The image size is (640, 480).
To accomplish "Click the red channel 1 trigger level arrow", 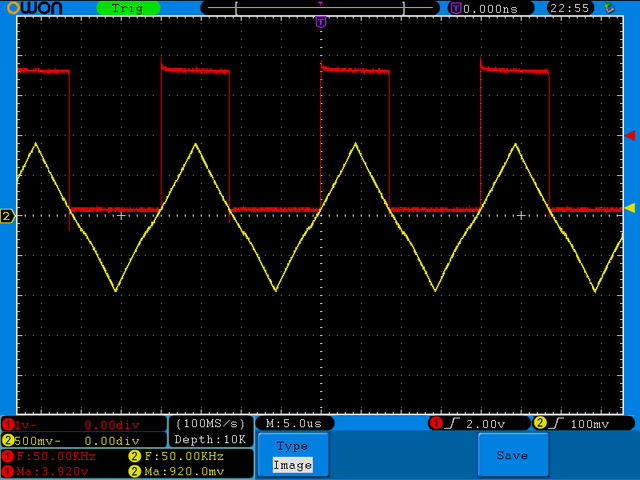I will (x=630, y=136).
